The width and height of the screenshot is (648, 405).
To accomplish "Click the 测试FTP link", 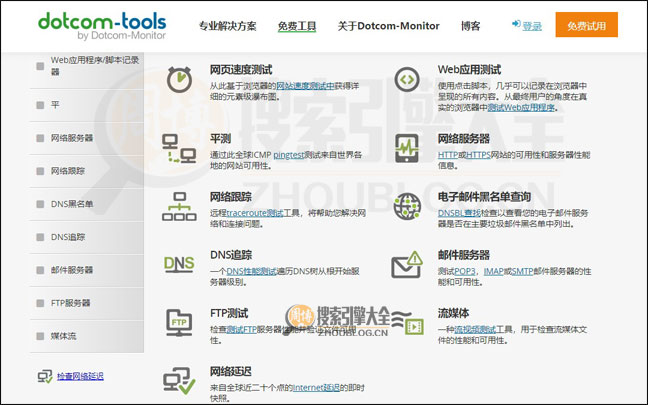I will [x=242, y=329].
